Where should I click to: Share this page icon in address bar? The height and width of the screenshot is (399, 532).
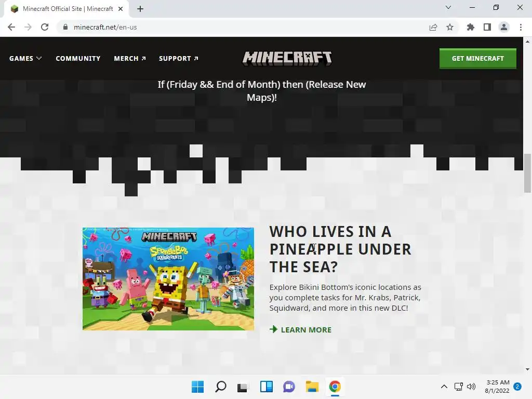point(433,27)
